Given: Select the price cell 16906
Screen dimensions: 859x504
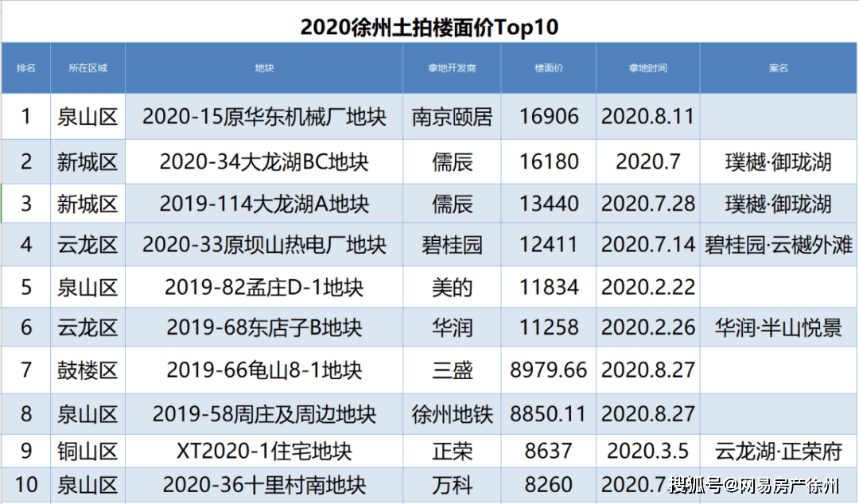Looking at the screenshot, I should (548, 117).
